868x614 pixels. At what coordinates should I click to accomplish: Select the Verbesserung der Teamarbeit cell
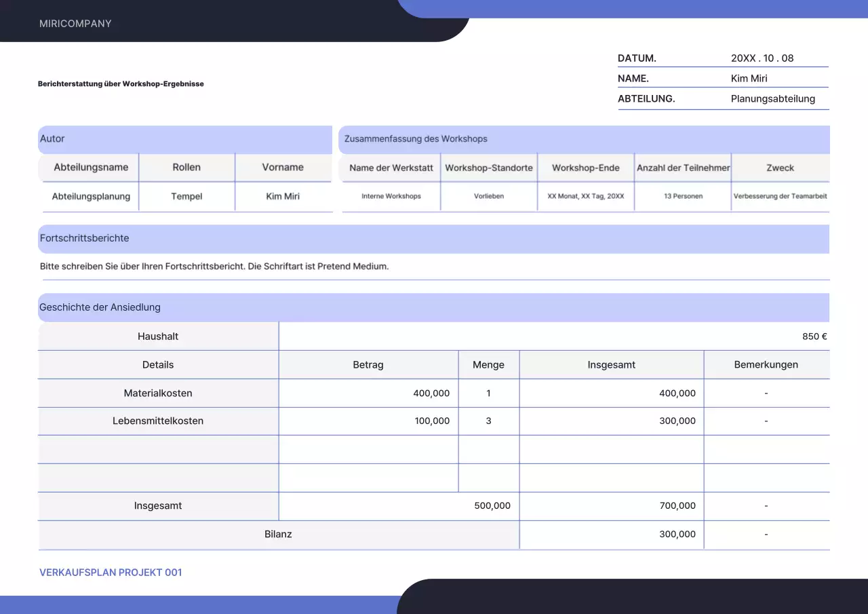click(780, 196)
